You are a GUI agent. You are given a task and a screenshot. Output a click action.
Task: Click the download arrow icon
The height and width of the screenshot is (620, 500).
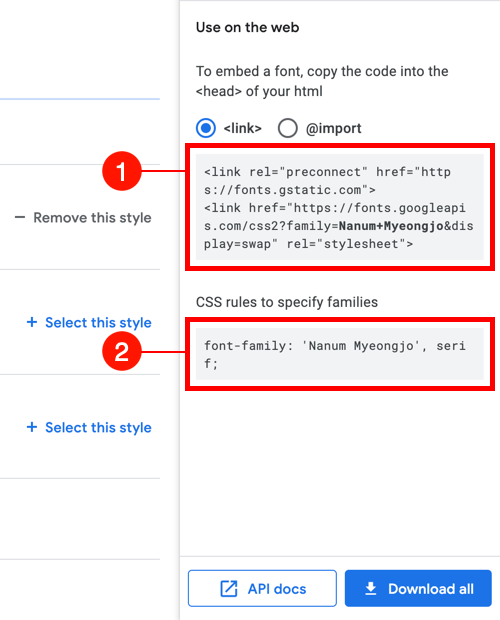pyautogui.click(x=370, y=588)
